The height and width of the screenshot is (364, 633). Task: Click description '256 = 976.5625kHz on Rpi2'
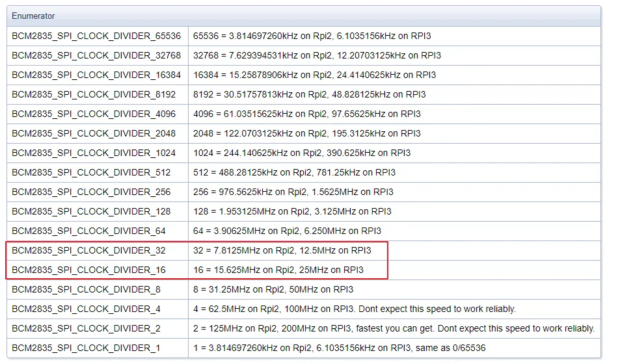pyautogui.click(x=293, y=192)
